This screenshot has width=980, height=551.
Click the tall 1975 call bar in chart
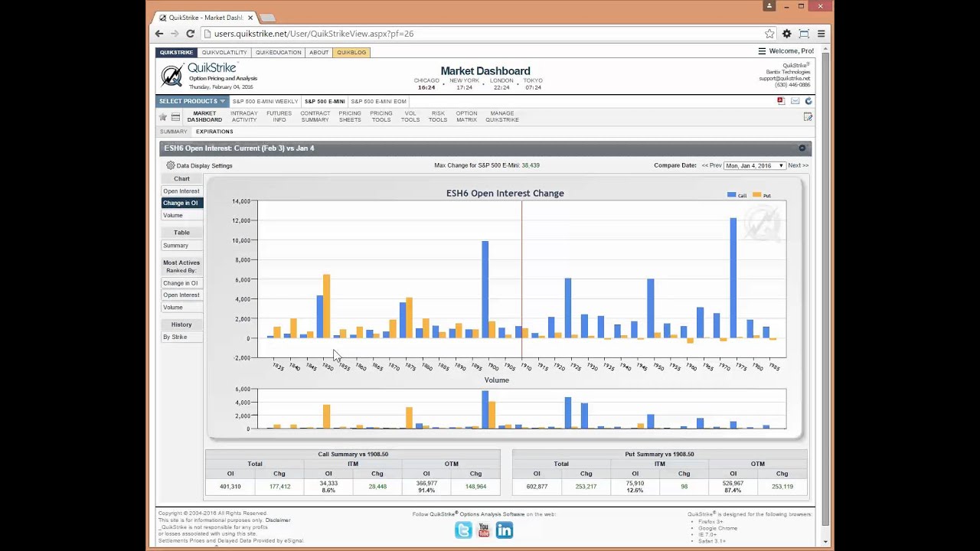click(x=733, y=278)
